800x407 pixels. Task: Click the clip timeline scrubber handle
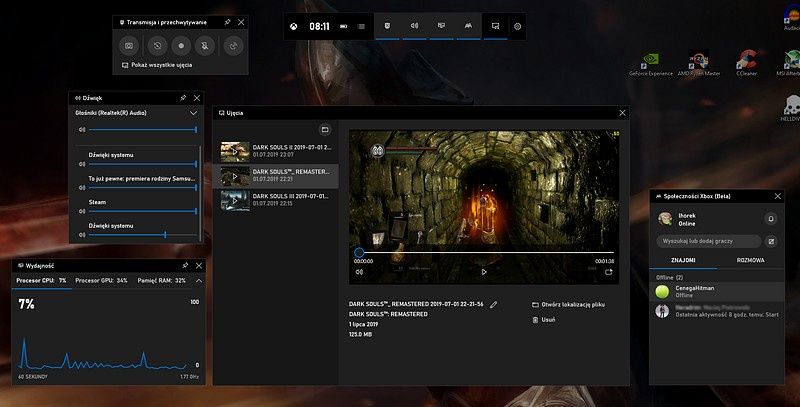pyautogui.click(x=359, y=252)
